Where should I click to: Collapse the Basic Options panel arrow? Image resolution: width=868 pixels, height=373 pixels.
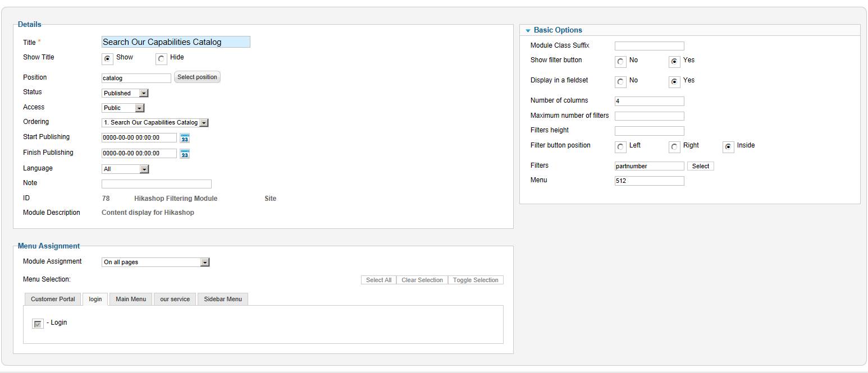point(528,31)
